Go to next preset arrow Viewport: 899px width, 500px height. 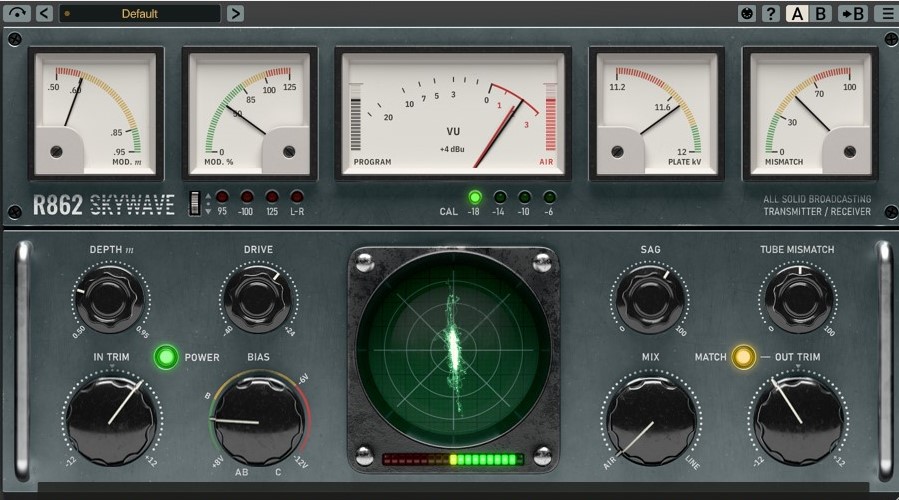click(x=234, y=13)
